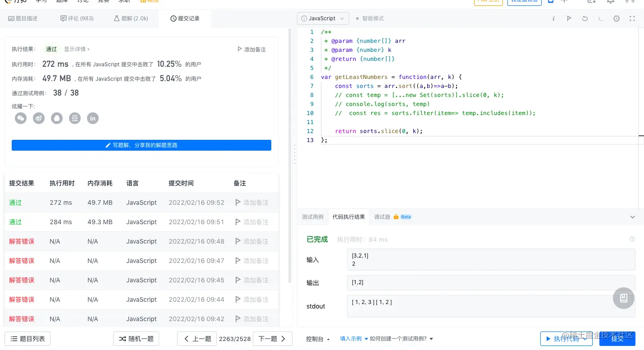Open the 填入示例 dropdown
The image size is (644, 350).
(354, 339)
